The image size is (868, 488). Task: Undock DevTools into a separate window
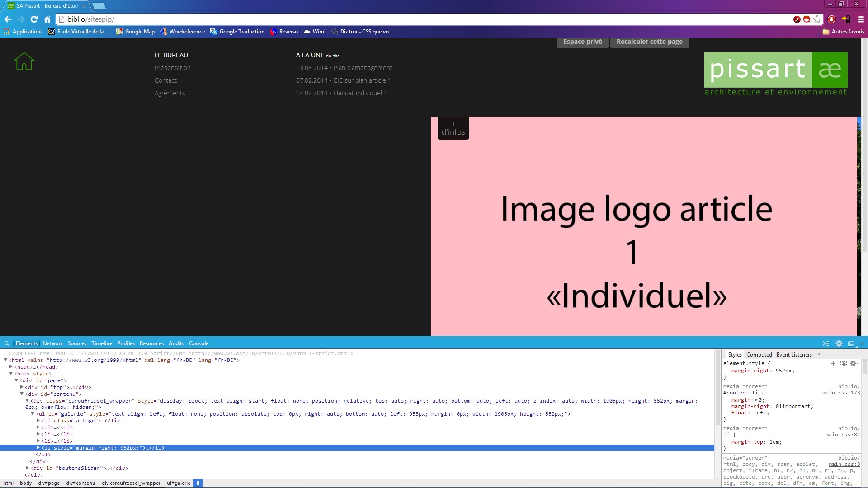click(852, 343)
